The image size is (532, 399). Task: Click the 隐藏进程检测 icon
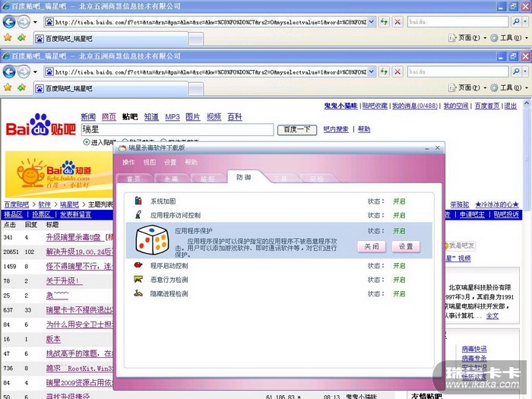pyautogui.click(x=138, y=293)
